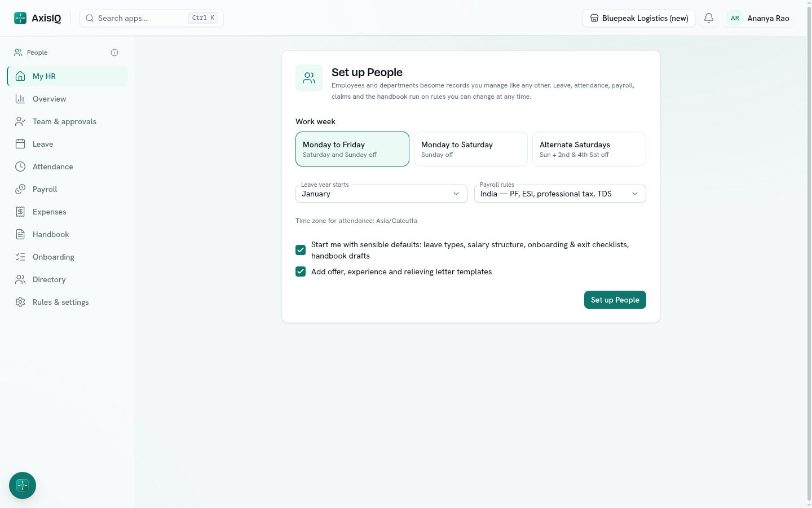Viewport: 812px width, 508px height.
Task: Focus the Search apps field
Action: click(152, 18)
